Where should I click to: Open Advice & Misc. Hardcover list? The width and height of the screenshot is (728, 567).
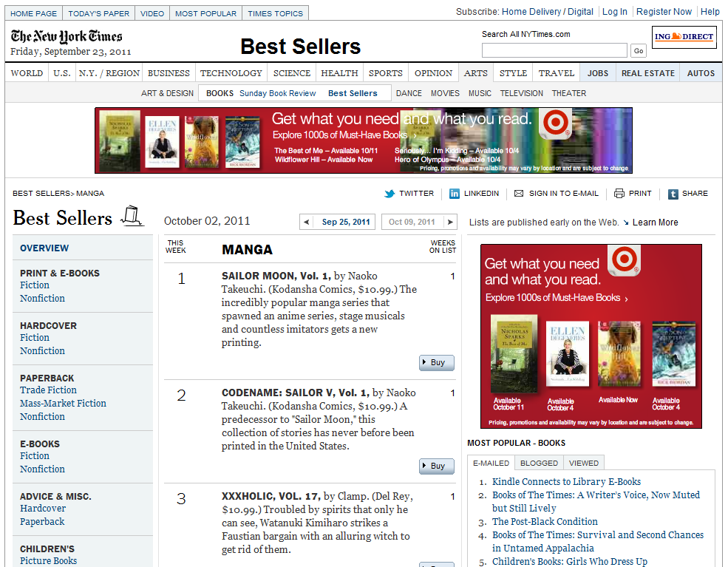point(43,509)
